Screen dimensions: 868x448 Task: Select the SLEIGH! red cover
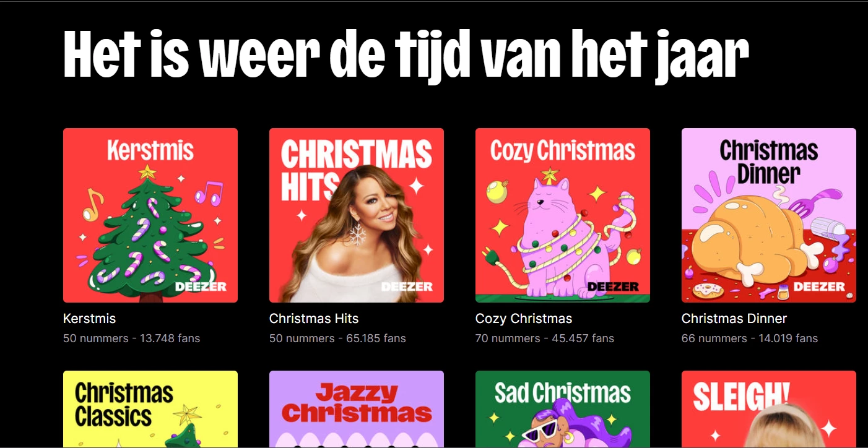point(769,409)
